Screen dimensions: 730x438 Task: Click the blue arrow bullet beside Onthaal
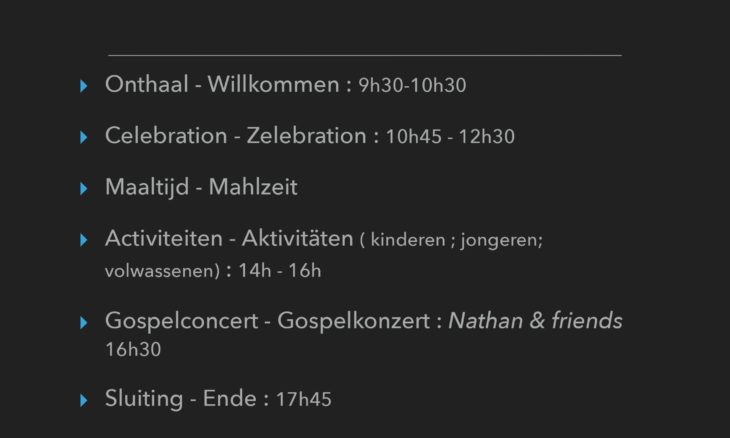point(84,86)
